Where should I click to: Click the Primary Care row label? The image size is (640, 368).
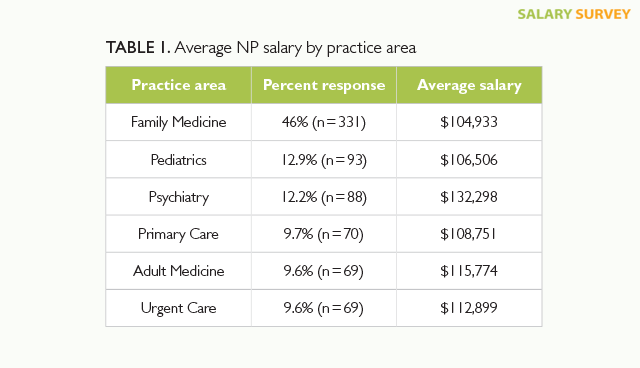(x=178, y=234)
